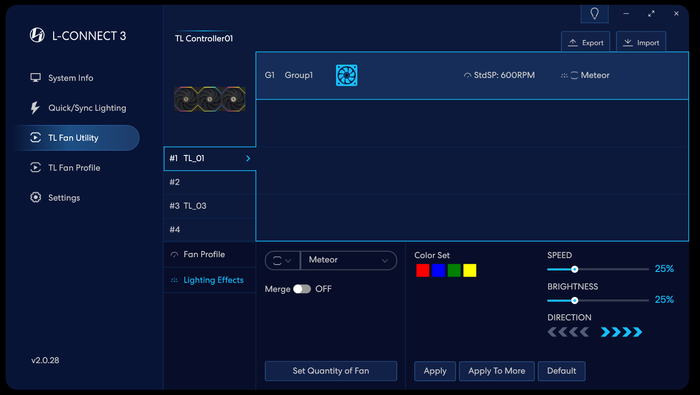Toggle the Merge switch

302,289
